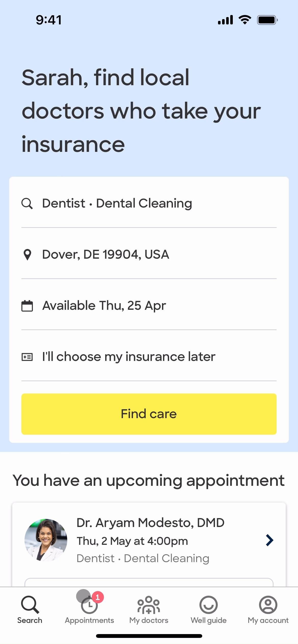Change the Dover, DE 19904 location
Screen dimensions: 298x644
pyautogui.click(x=106, y=255)
